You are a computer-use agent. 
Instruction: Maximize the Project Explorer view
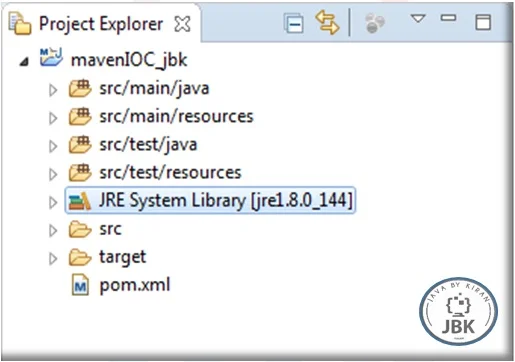[483, 22]
